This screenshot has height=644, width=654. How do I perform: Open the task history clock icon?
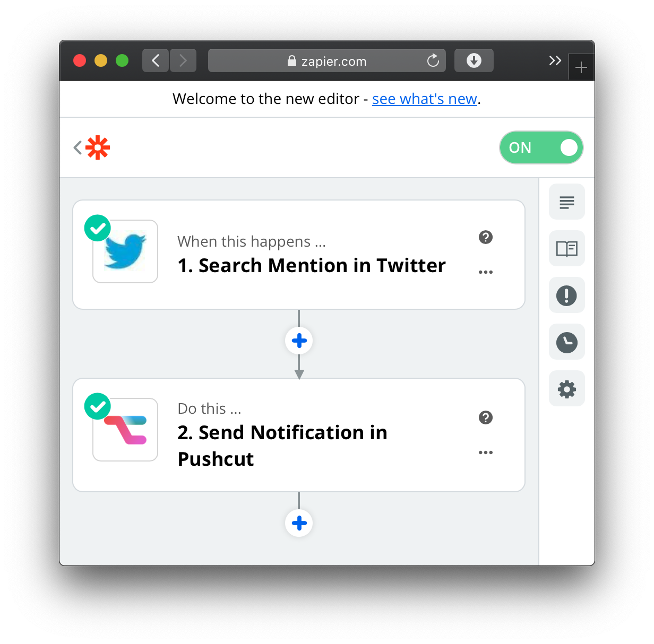tap(566, 342)
